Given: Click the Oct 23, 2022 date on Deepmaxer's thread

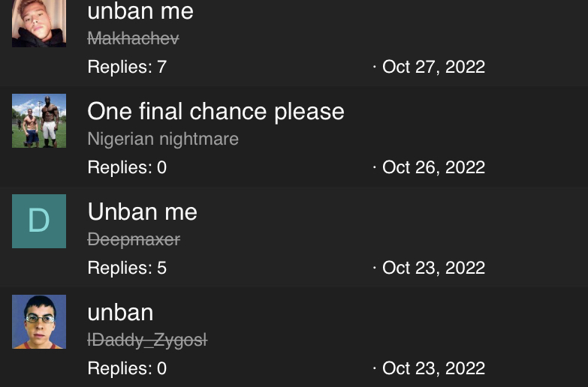Looking at the screenshot, I should (x=433, y=268).
